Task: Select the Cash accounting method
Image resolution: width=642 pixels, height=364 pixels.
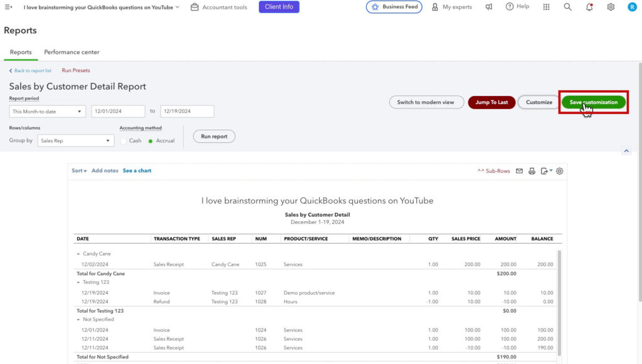Action: point(125,141)
